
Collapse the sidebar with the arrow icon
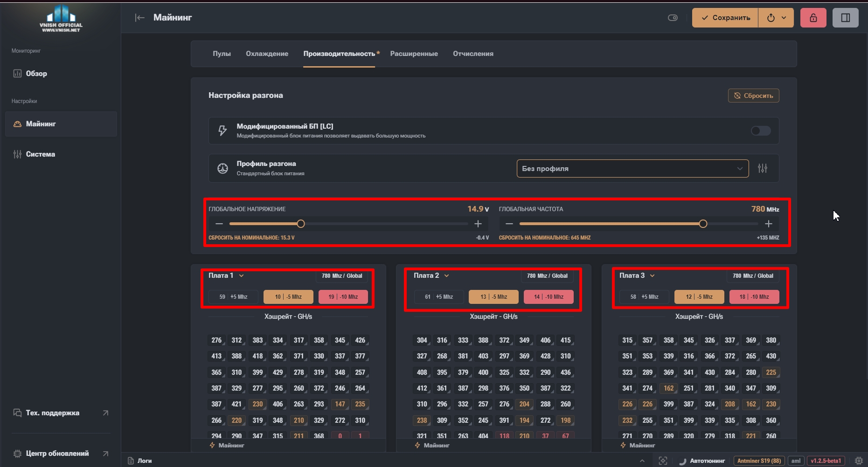click(x=139, y=18)
